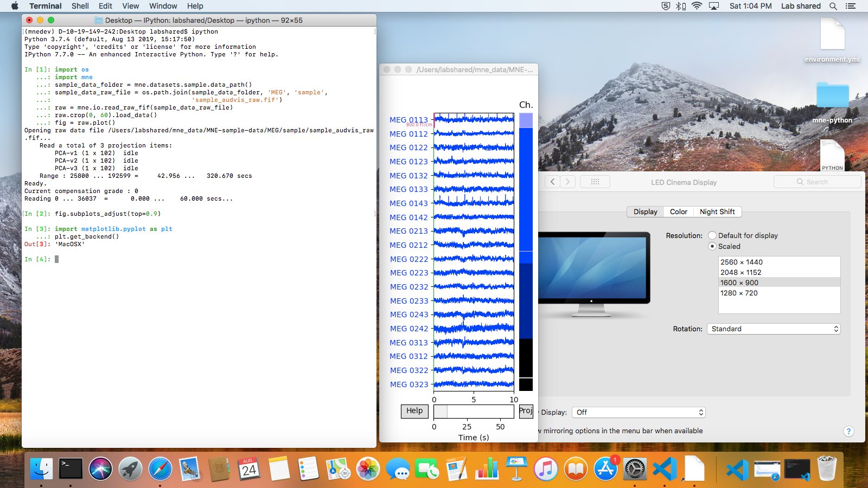Open Keynote app in the dock
Screen dimensions: 868x488
tap(516, 469)
